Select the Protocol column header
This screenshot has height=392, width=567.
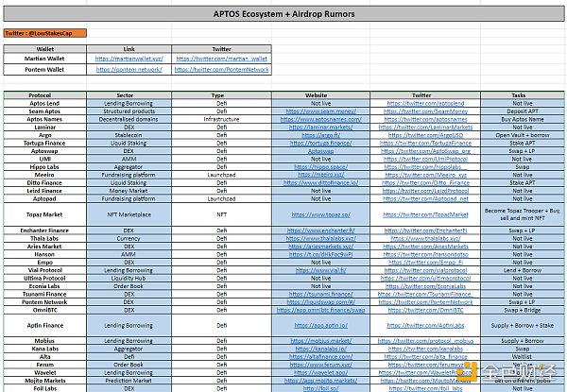click(x=44, y=94)
